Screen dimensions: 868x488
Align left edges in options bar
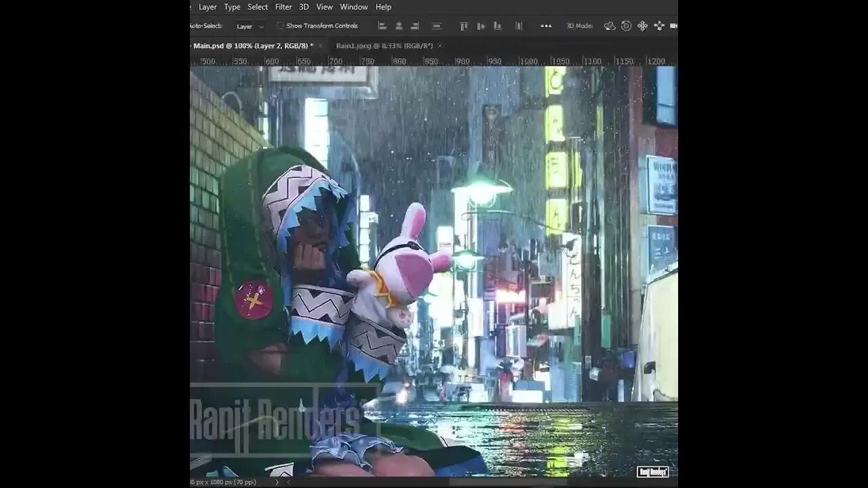pos(382,26)
